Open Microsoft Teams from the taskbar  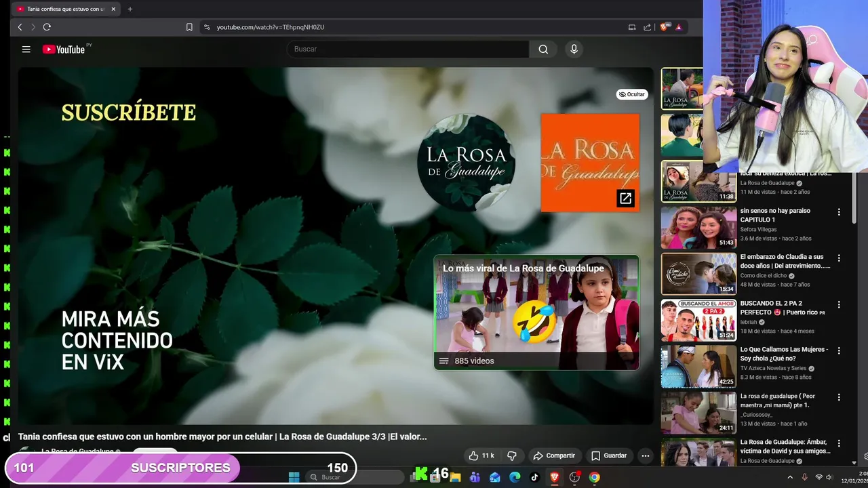click(x=475, y=477)
